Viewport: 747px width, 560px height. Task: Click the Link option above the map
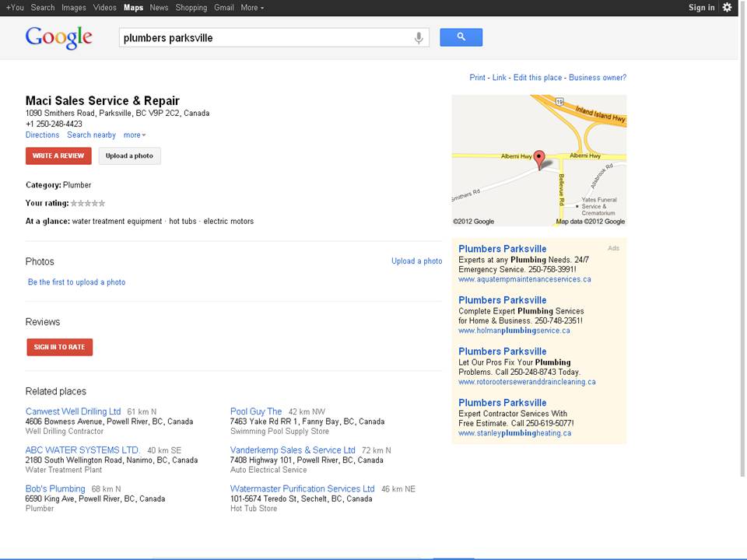click(x=500, y=78)
